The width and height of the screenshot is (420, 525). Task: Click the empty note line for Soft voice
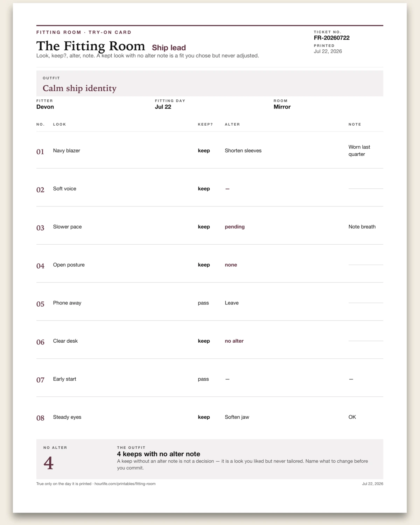point(366,189)
